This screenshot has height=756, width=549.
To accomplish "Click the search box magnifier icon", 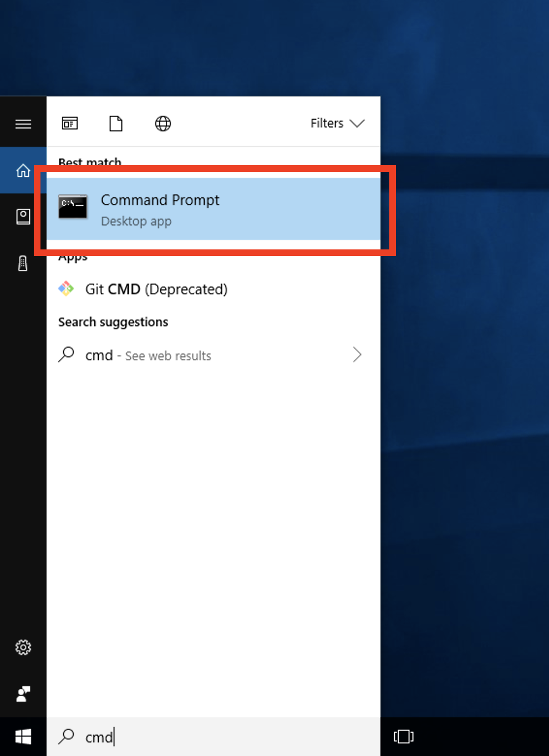I will tap(66, 736).
